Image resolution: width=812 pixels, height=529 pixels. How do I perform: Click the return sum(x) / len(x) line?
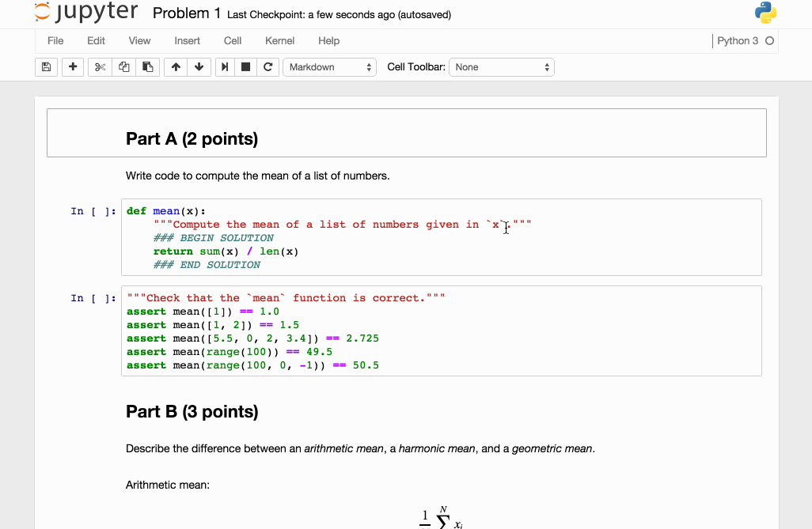coord(226,251)
